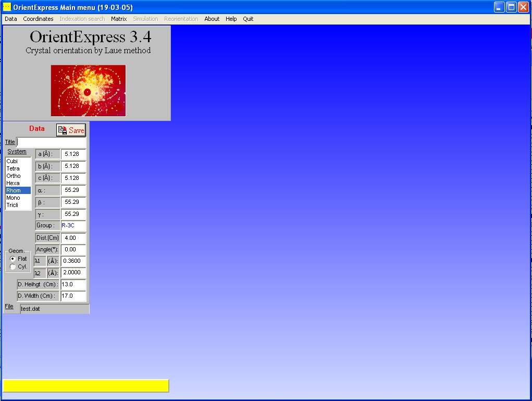Click the Save button in Data panel
The image size is (532, 401).
click(71, 130)
